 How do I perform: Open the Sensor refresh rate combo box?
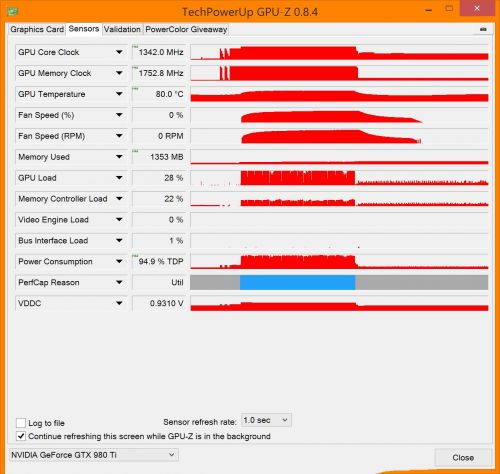coord(266,420)
